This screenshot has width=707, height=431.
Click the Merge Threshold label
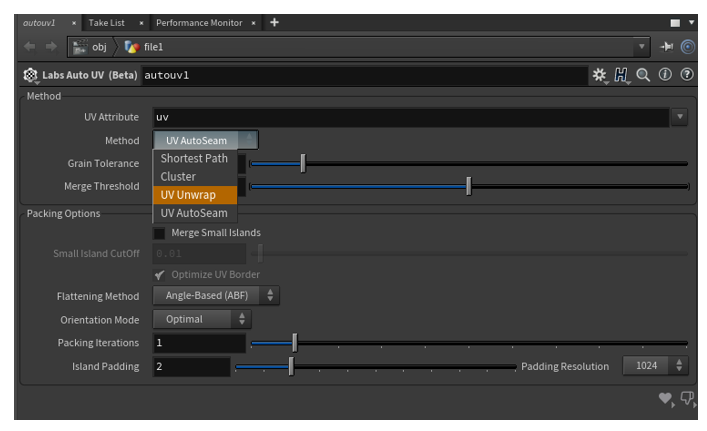[x=101, y=186]
